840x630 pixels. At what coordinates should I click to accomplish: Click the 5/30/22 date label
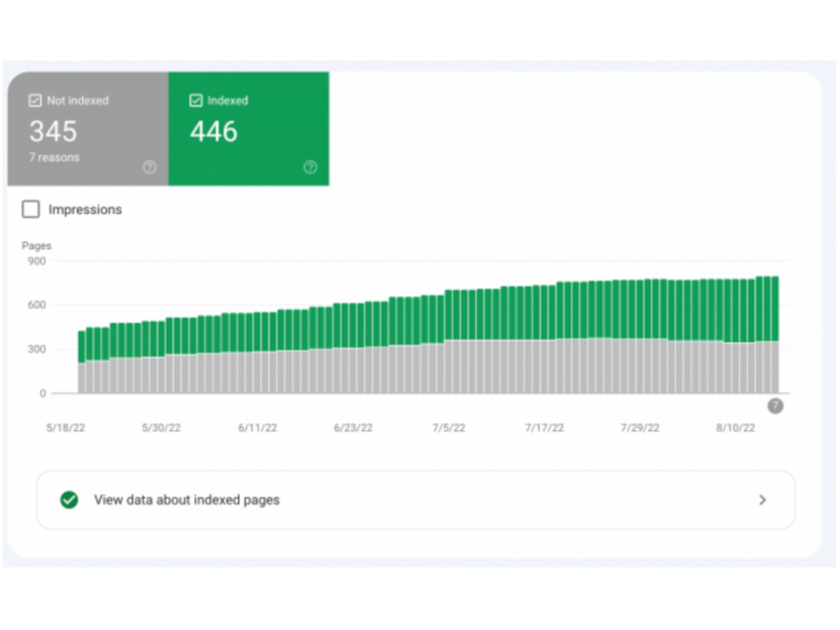161,428
